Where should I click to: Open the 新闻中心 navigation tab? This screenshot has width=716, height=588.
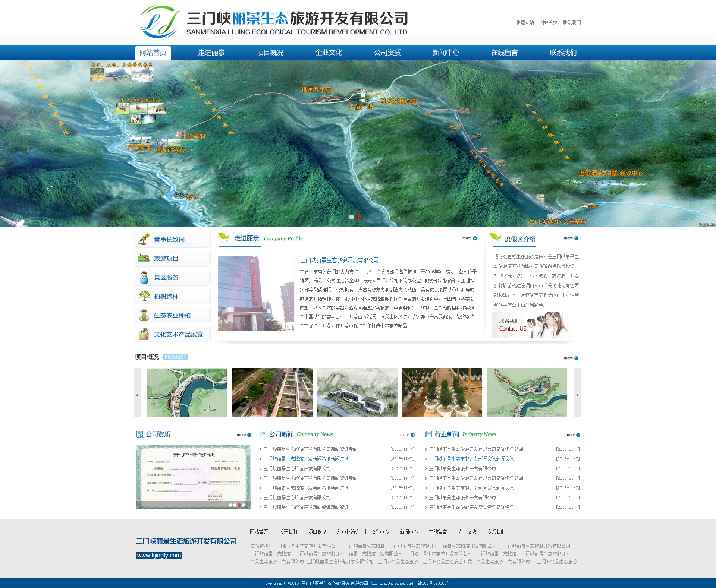click(x=446, y=53)
